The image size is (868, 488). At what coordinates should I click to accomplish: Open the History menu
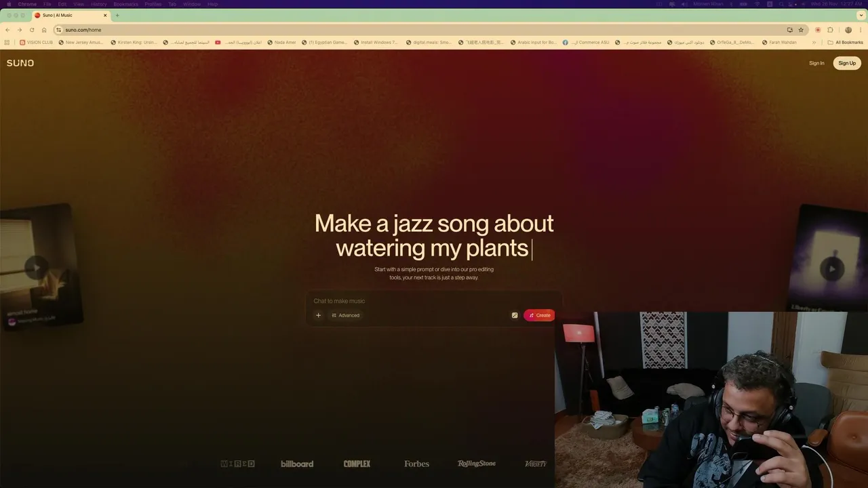99,4
